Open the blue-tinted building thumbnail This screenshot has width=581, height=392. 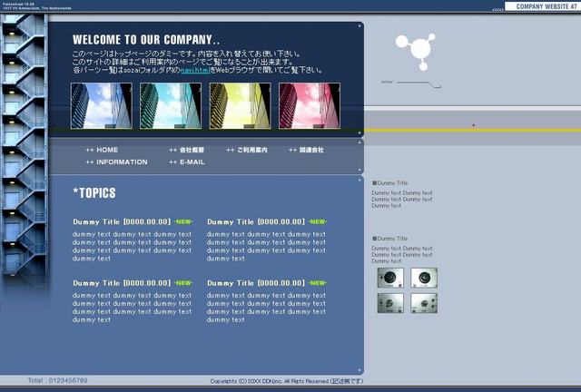pyautogui.click(x=102, y=106)
